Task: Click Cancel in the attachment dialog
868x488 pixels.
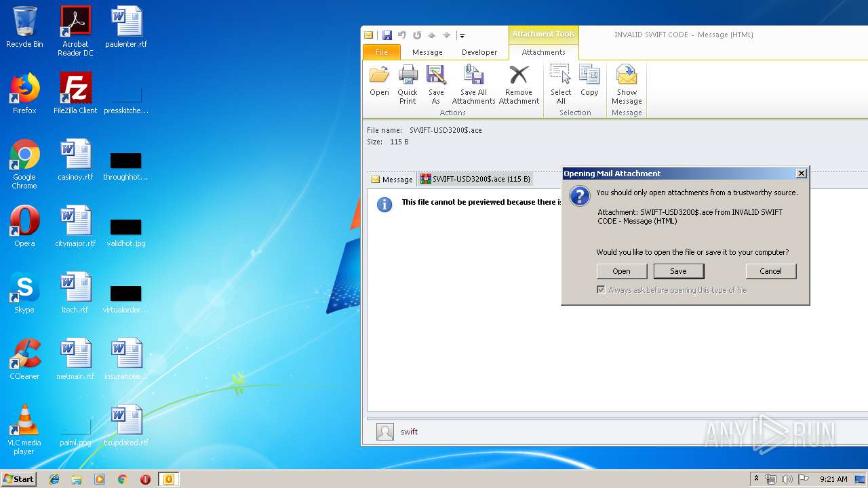Action: point(770,271)
